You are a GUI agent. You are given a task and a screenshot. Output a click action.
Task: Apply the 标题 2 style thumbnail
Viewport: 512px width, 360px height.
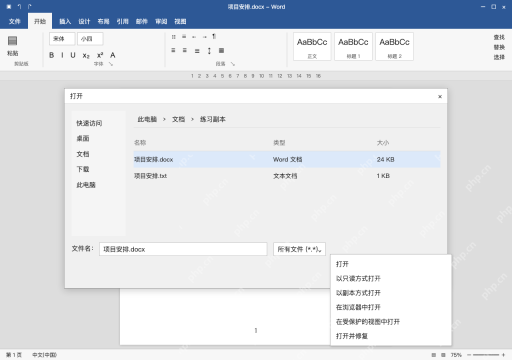click(394, 47)
